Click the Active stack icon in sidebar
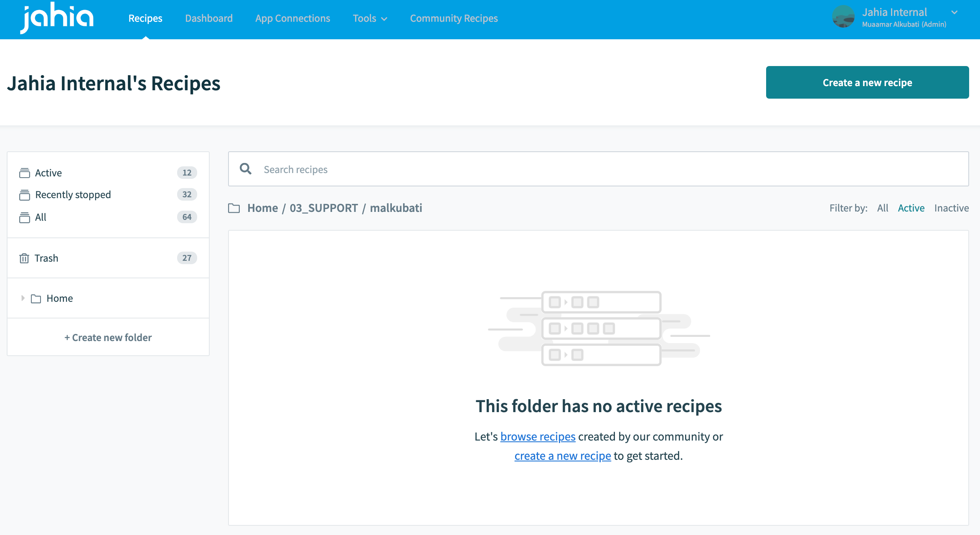Screen dimensions: 980x535 pos(25,173)
